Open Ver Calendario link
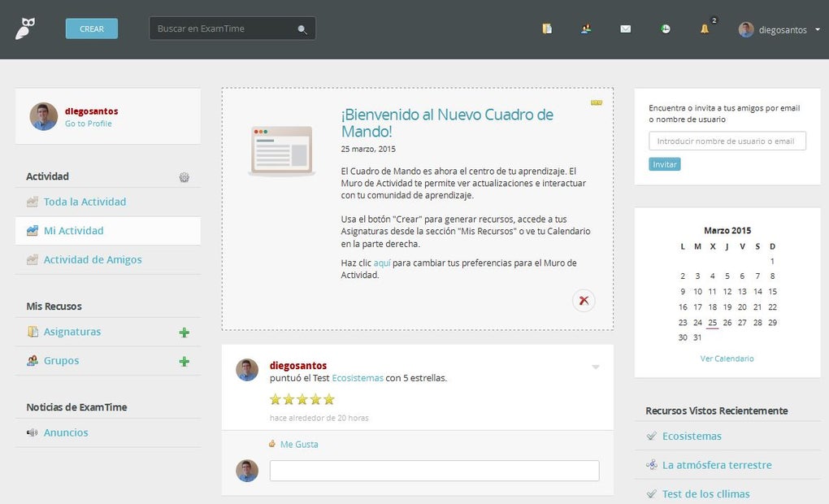Image resolution: width=829 pixels, height=504 pixels. 727,358
